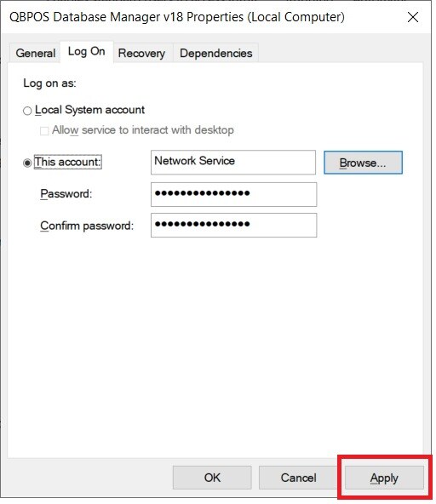Viewport: 436px width, 504px height.
Task: Confirm changes with the OK button
Action: coord(212,478)
